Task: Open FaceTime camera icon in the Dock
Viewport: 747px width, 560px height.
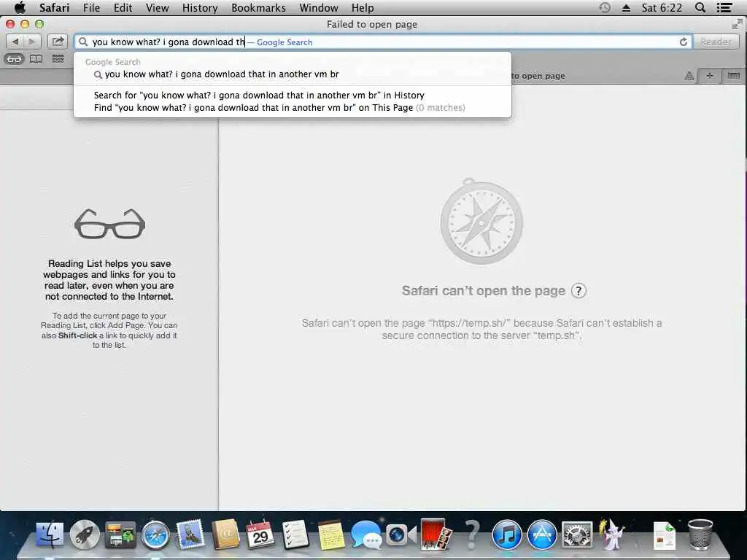Action: [x=401, y=535]
